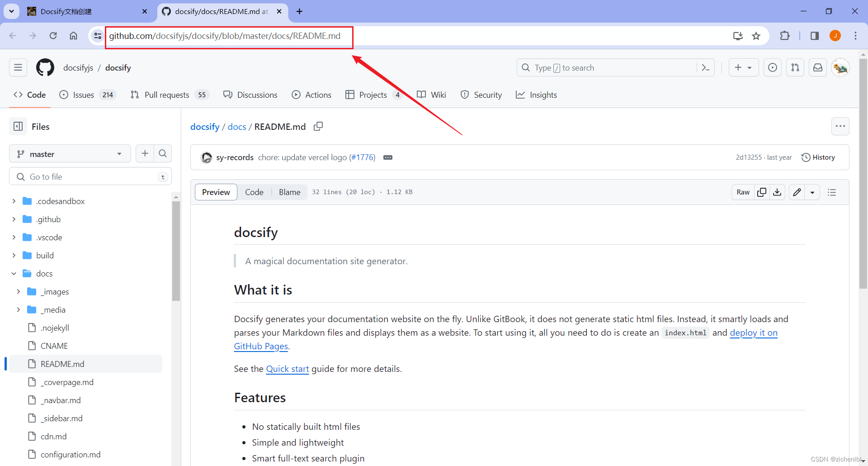Open the Code repository tab
Screen dimensions: 868x466
coord(30,95)
